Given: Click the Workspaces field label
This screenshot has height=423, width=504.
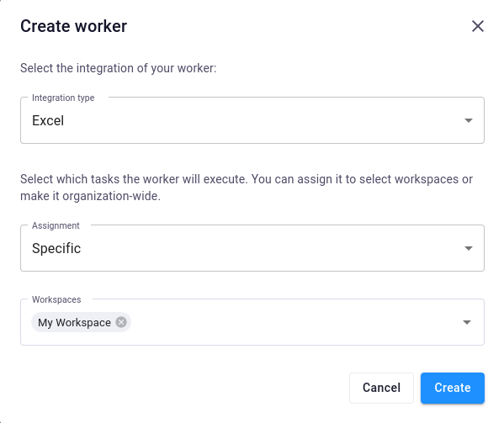Looking at the screenshot, I should [56, 299].
